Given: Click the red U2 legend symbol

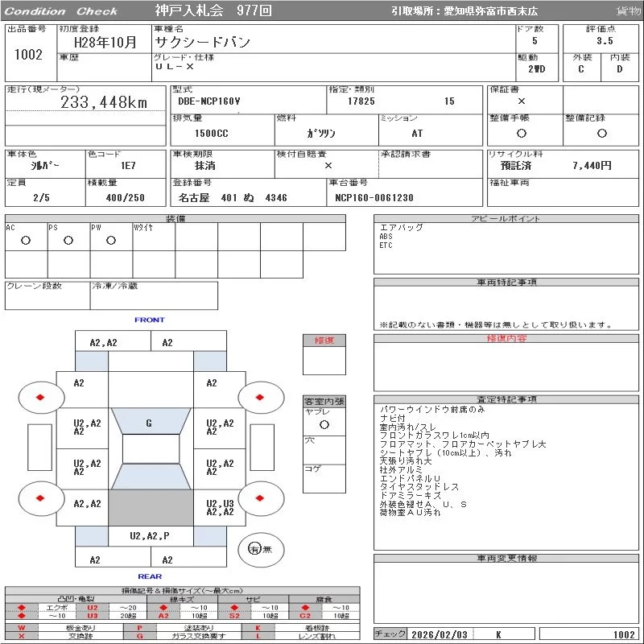Looking at the screenshot, I should [92, 607].
